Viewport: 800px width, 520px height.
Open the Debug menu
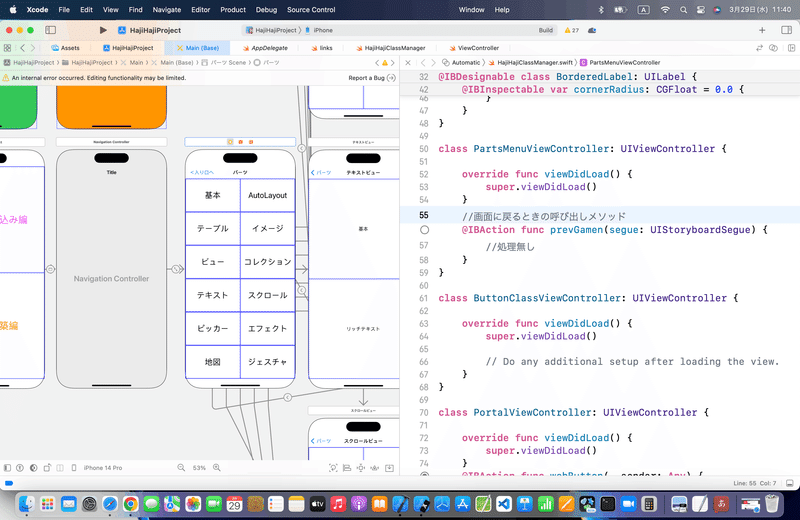pos(266,10)
